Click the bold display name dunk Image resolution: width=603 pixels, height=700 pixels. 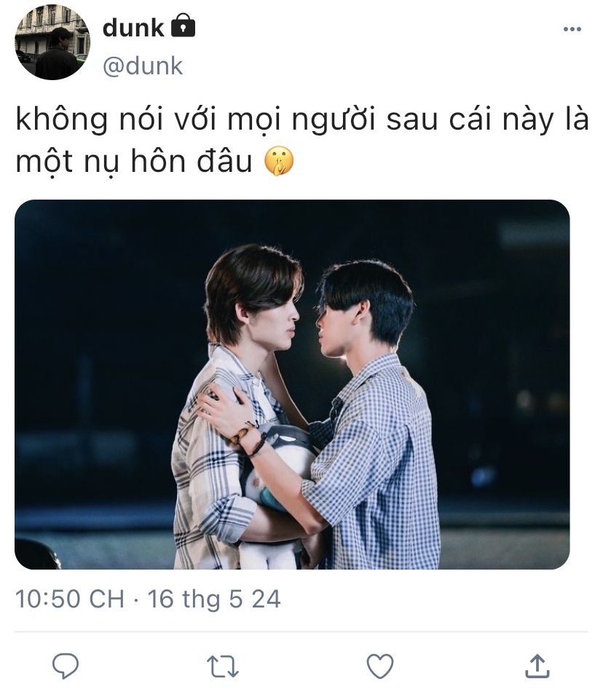pos(133,28)
